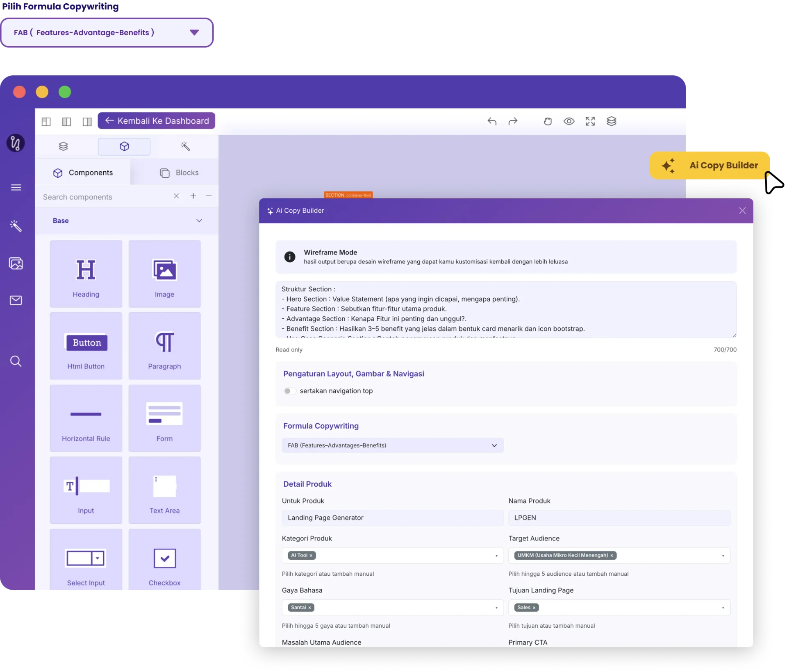Open the mail icon in left sidebar

click(x=16, y=301)
